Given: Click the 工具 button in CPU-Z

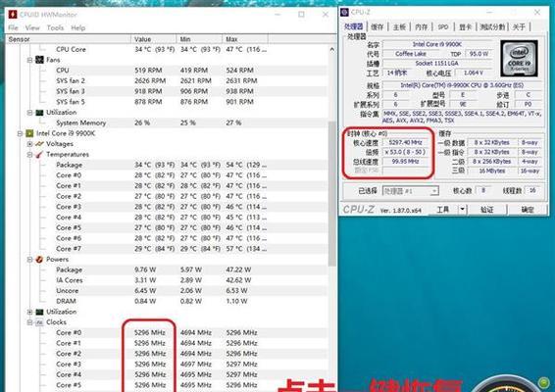Looking at the screenshot, I should click(x=443, y=210).
